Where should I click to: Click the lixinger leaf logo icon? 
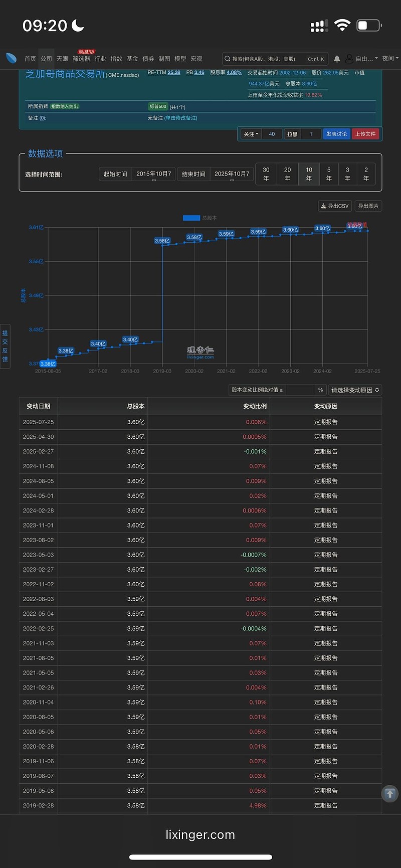point(11,58)
